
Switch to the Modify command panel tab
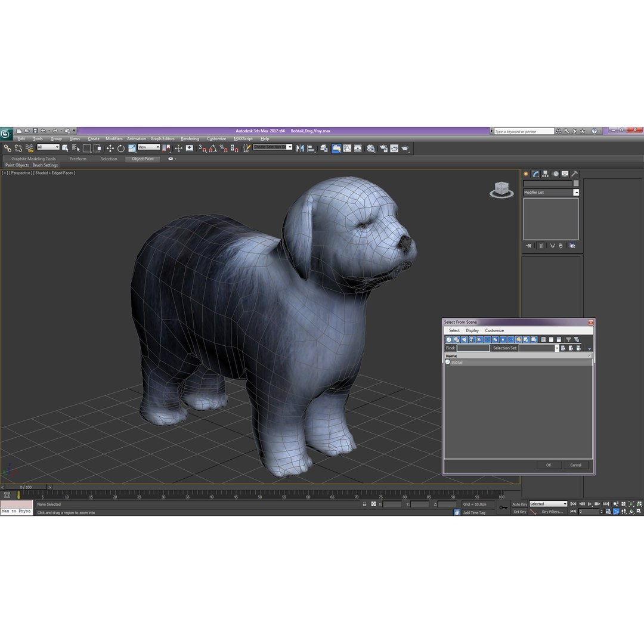tap(535, 174)
